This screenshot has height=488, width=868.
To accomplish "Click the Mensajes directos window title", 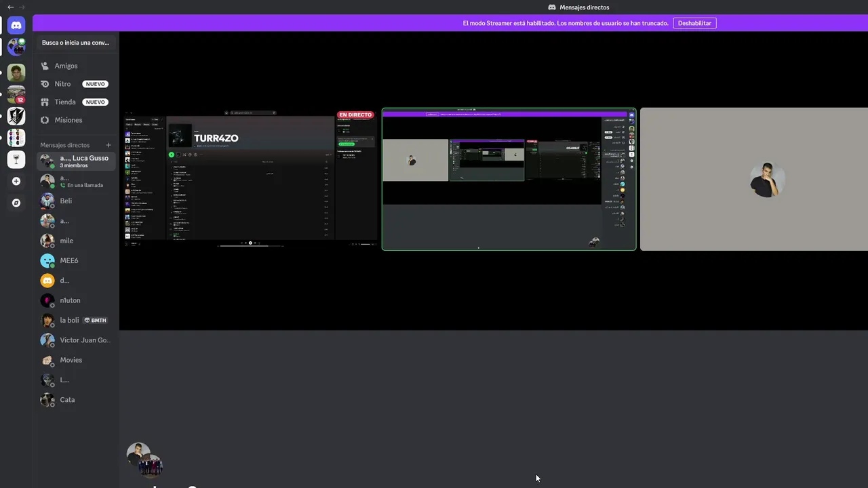I will pos(585,7).
